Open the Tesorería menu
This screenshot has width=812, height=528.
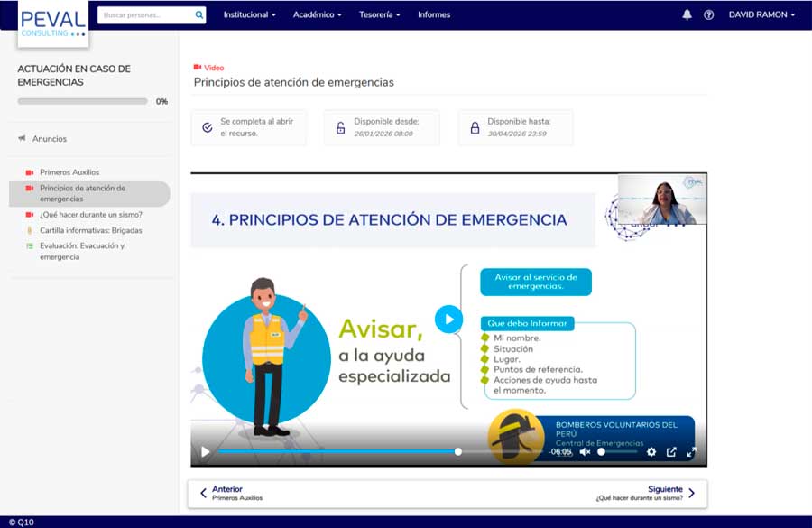point(379,14)
